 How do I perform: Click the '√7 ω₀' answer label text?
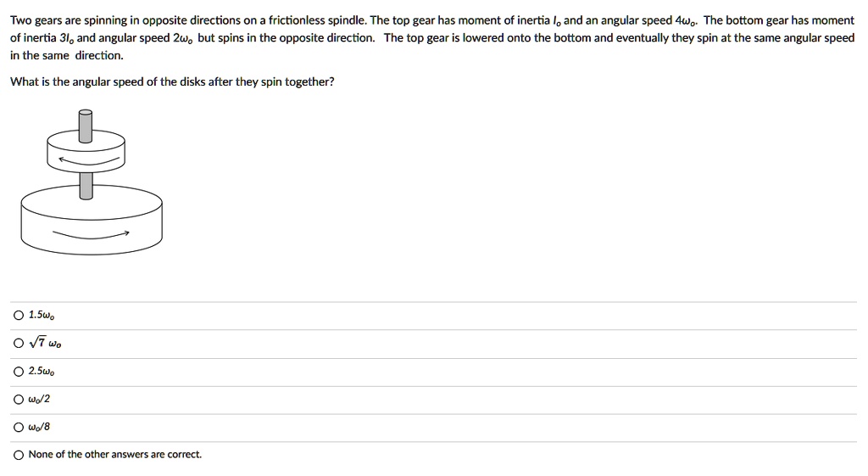coord(45,344)
